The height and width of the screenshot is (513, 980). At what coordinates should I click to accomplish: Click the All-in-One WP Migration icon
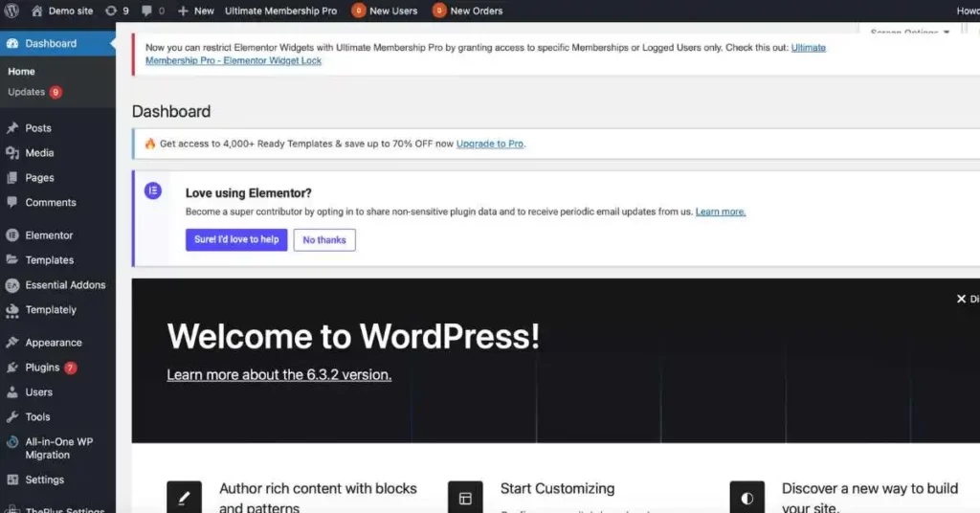tap(12, 442)
